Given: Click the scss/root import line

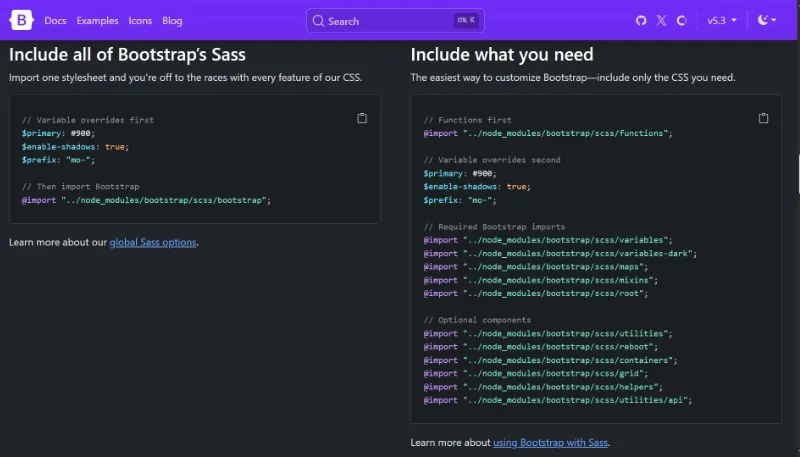Looking at the screenshot, I should click(x=536, y=293).
